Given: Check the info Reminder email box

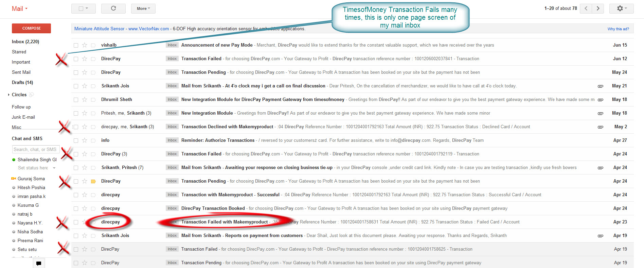Looking at the screenshot, I should click(76, 140).
